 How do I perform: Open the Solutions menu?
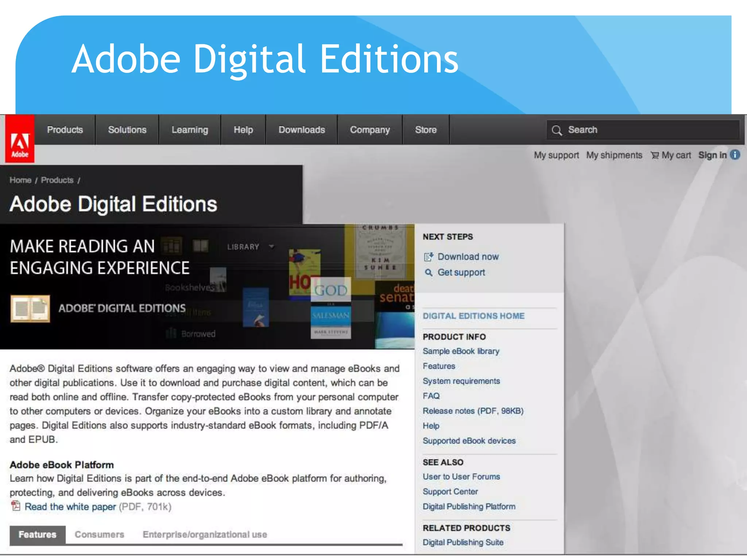[x=127, y=130]
